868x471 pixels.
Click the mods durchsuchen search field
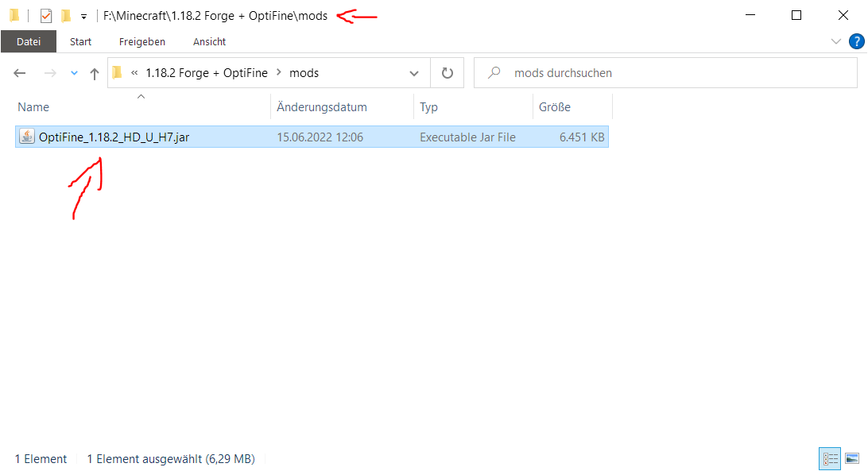point(665,73)
